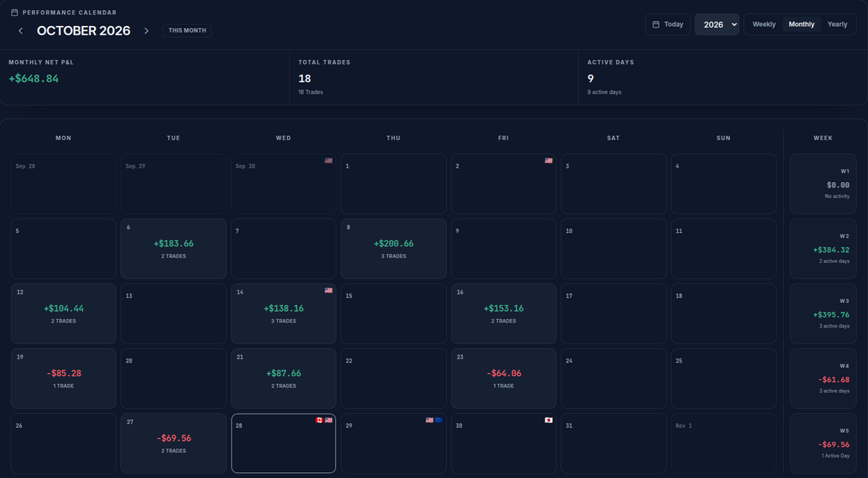The image size is (868, 478).
Task: Select the October 26 day cell
Action: 64,443
